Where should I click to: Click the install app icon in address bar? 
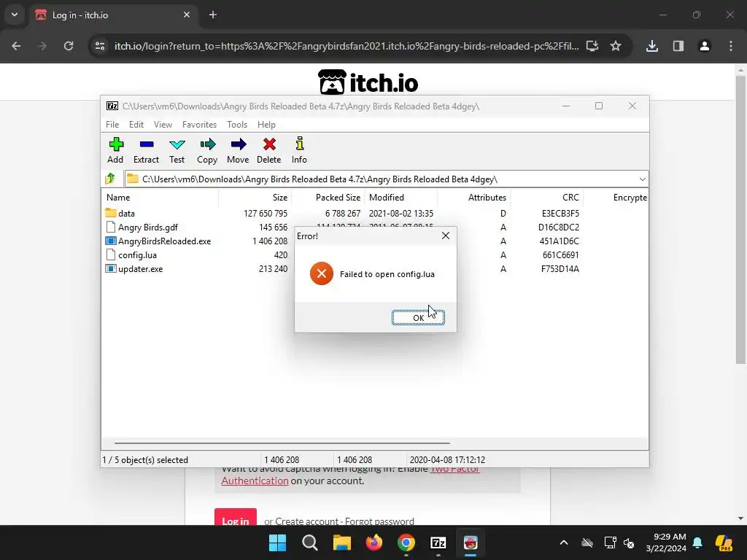(592, 46)
